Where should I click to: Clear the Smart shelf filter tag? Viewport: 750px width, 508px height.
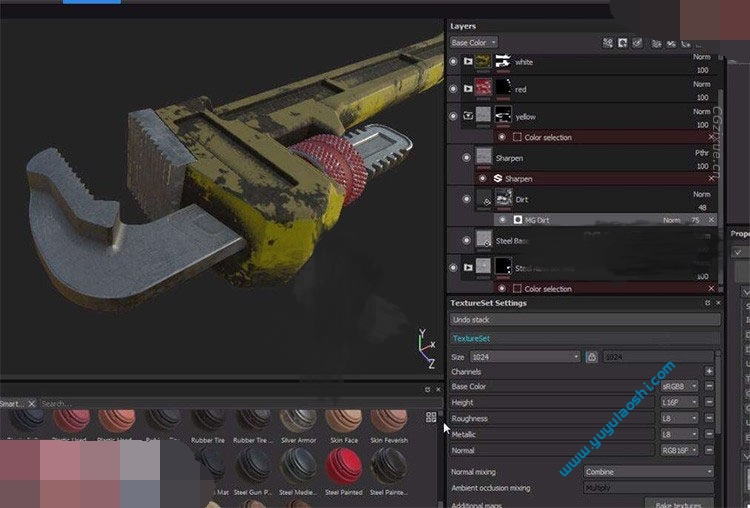32,404
